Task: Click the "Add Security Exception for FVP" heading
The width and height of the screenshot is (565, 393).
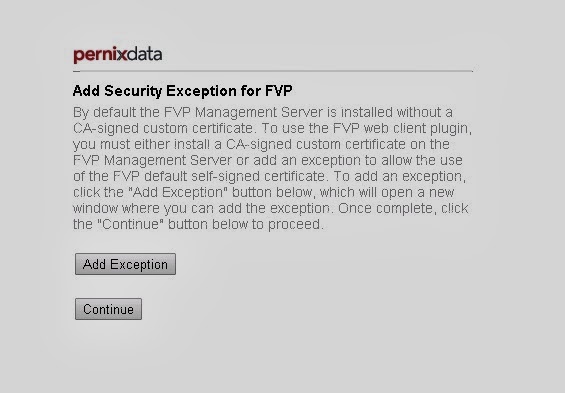Action: point(182,91)
